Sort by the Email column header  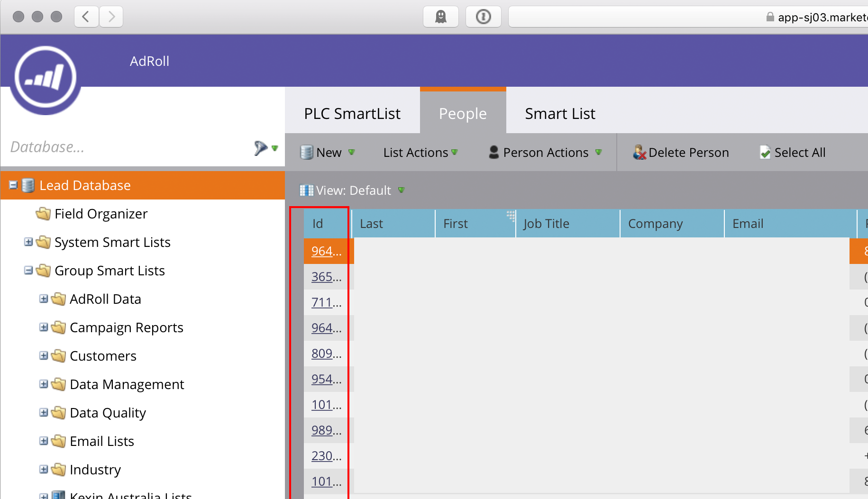(791, 224)
